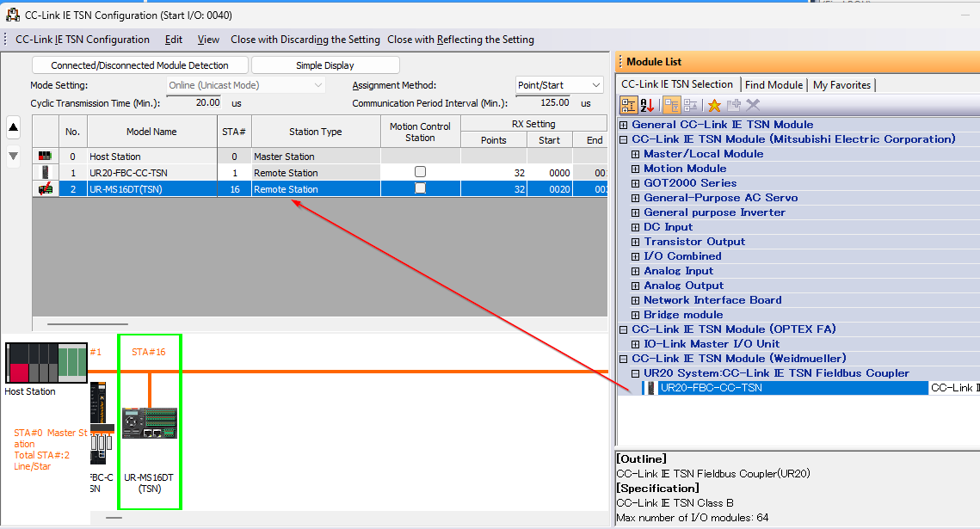The image size is (980, 529).
Task: Click the application icon in the title bar
Action: click(13, 15)
